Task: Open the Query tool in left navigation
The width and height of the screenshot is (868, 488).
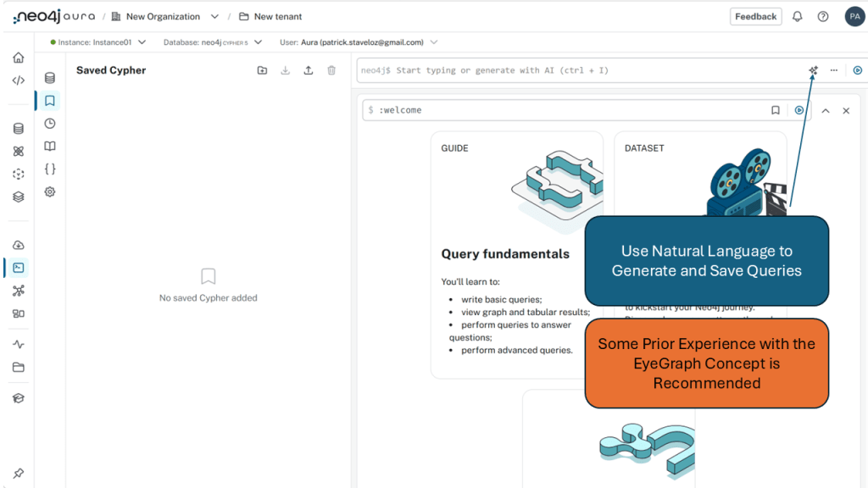Action: 18,268
